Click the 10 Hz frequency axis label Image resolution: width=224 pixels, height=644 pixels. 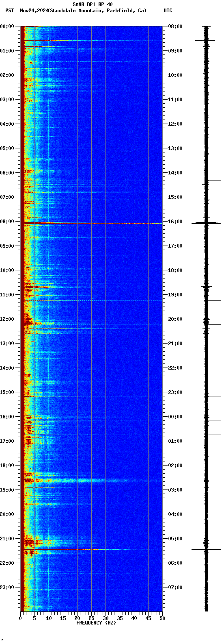(x=49, y=618)
